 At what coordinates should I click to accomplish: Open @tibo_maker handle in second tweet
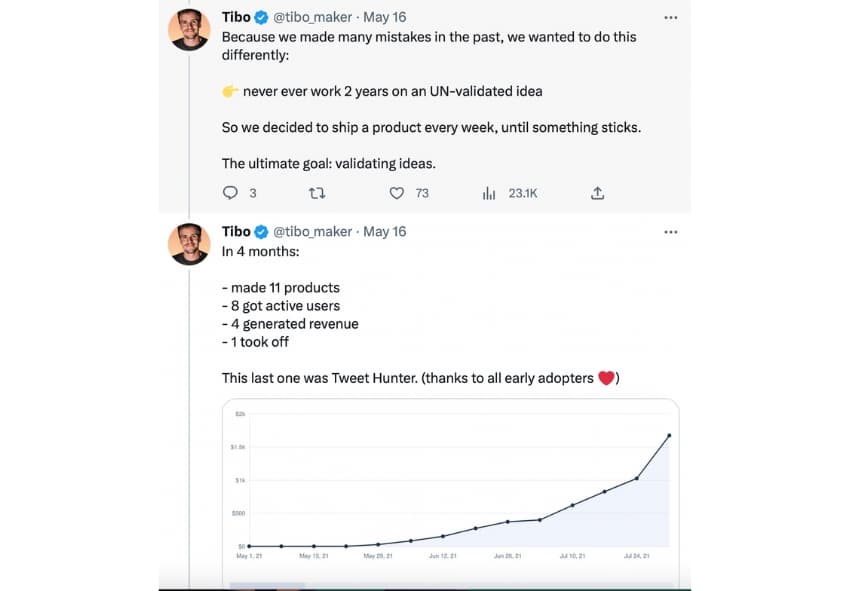pyautogui.click(x=312, y=231)
